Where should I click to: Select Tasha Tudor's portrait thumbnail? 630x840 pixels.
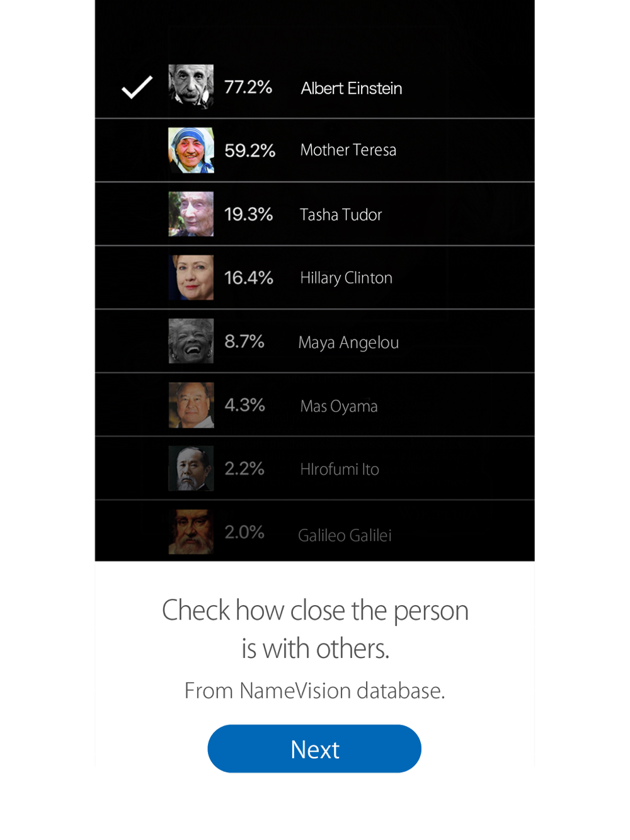tap(191, 214)
